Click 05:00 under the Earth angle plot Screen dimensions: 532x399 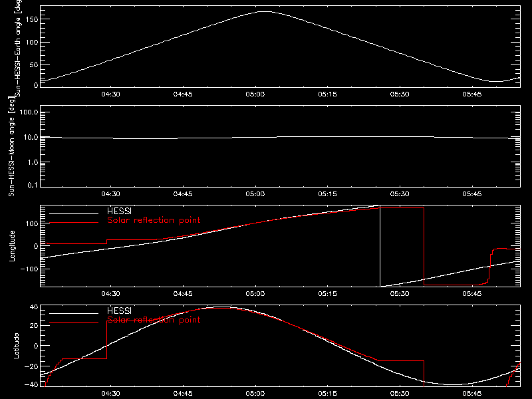[255, 94]
